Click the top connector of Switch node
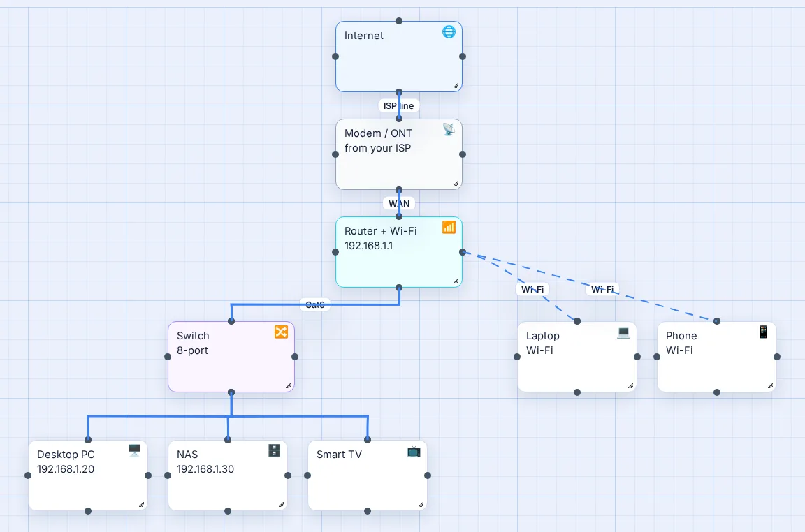The image size is (805, 532). [231, 321]
